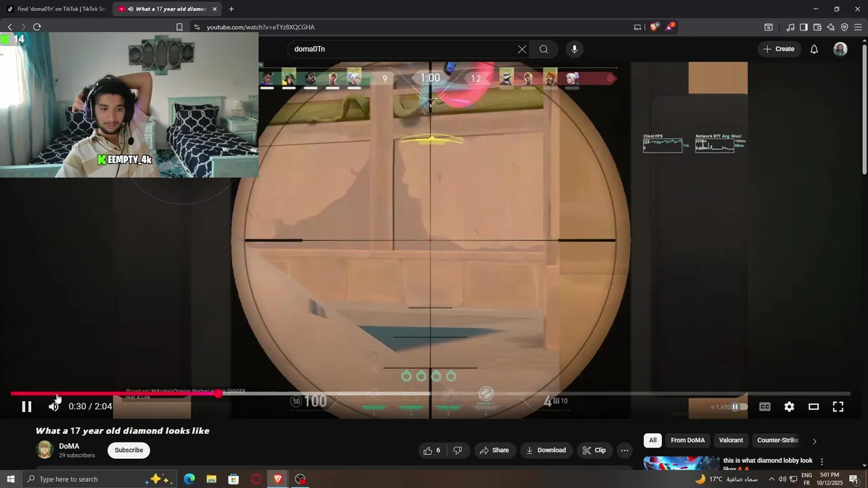Click the magnifier search button

(x=544, y=49)
